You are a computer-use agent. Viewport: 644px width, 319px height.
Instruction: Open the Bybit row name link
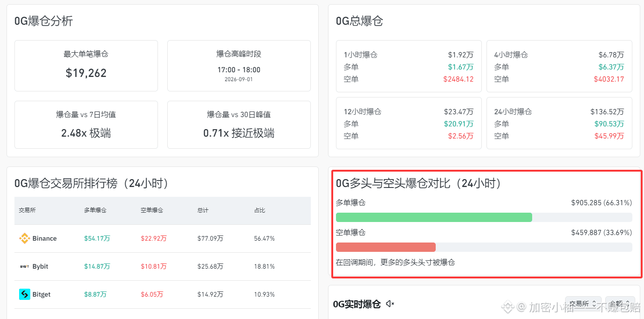(40, 266)
